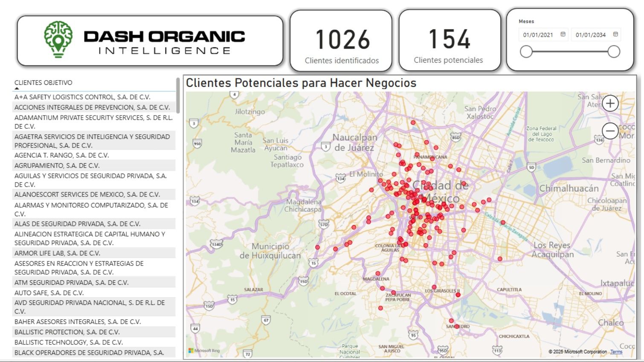Zoom in on the map
The width and height of the screenshot is (644, 362).
pos(610,104)
